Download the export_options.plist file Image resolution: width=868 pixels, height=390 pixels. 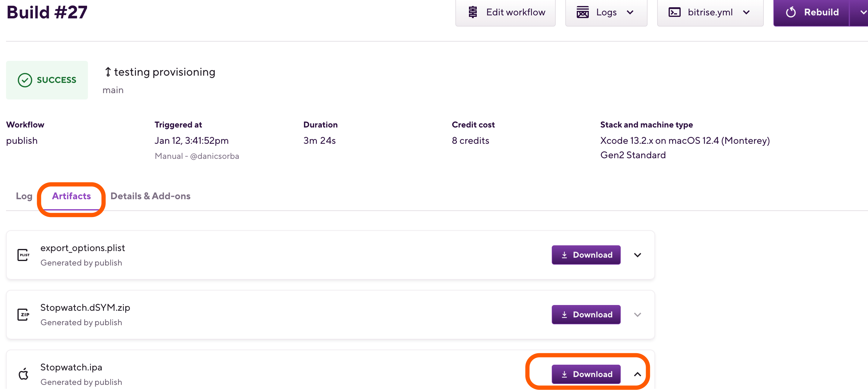click(586, 255)
